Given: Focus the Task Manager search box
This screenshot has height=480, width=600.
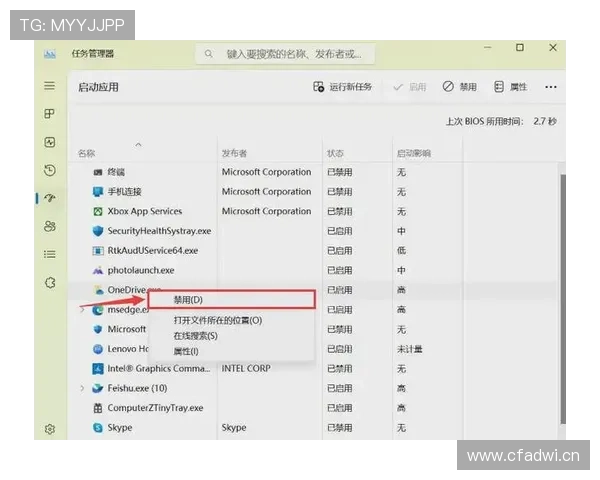Looking at the screenshot, I should click(285, 54).
